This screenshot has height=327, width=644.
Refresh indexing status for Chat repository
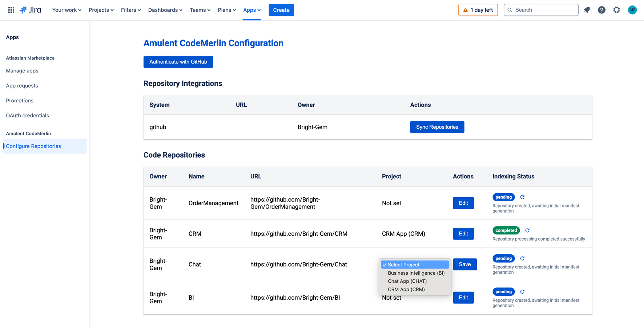point(522,258)
